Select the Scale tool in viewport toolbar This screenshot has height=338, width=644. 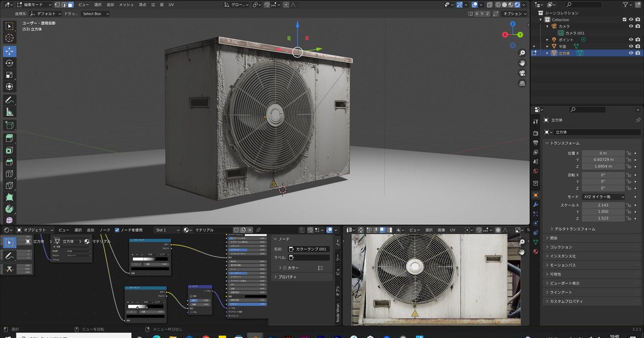[10, 75]
